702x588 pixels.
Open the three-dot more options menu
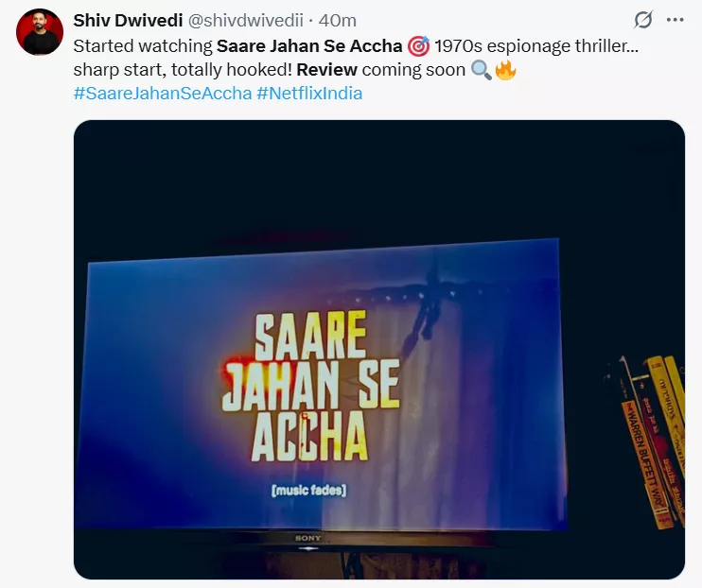tap(676, 20)
